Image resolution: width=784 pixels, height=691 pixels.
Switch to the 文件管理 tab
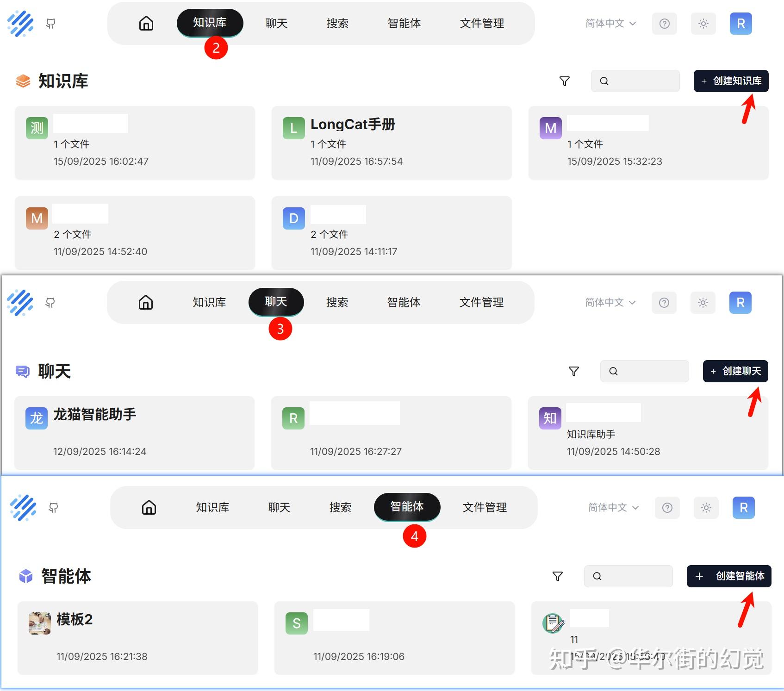[482, 24]
